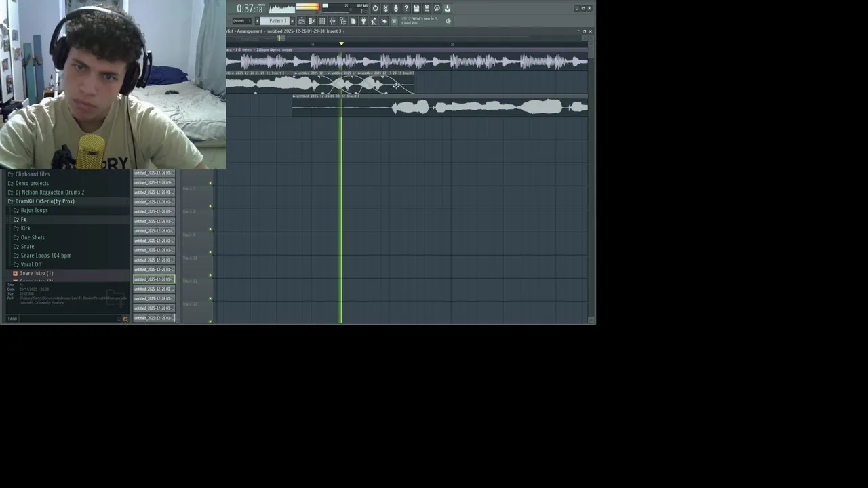Open the Piano roll icon
Screen dimensions: 868x488
tap(312, 21)
